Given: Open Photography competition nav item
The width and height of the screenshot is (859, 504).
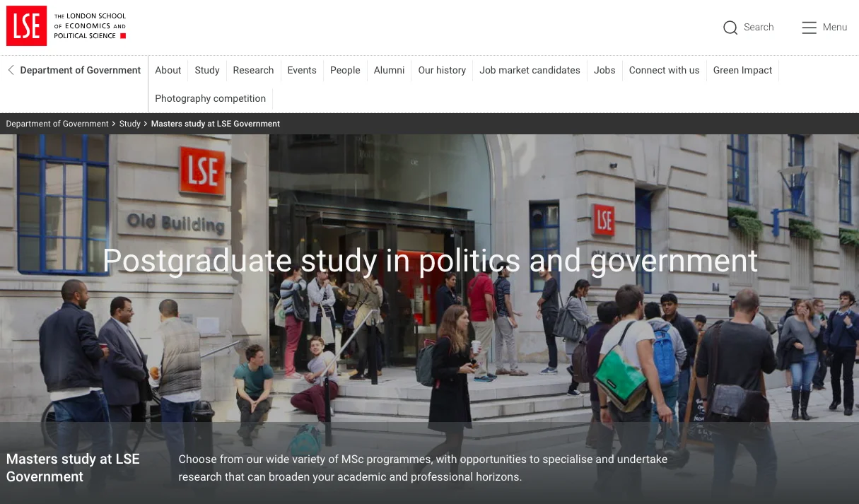Looking at the screenshot, I should click(x=211, y=98).
